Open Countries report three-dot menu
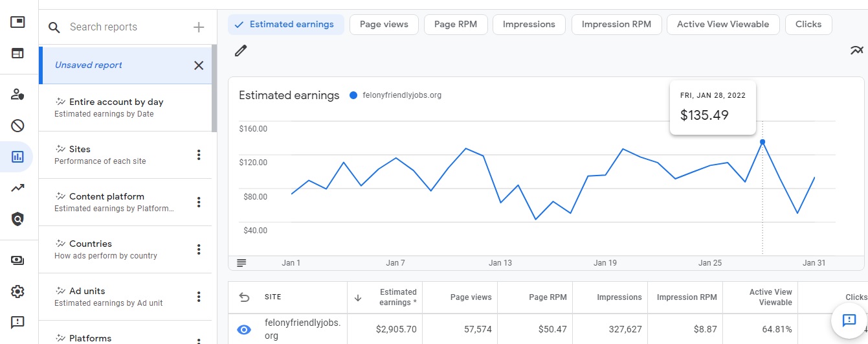This screenshot has width=868, height=344. click(x=199, y=249)
